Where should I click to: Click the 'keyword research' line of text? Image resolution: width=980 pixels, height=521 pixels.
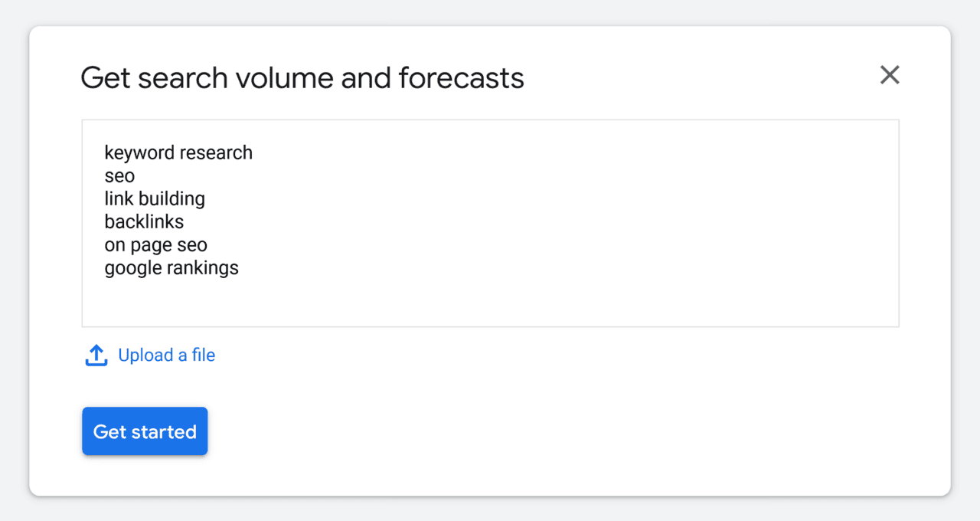178,152
